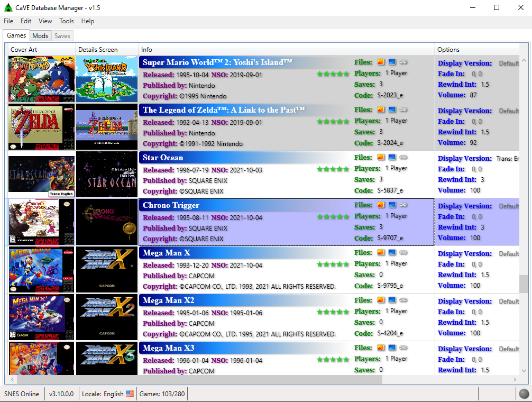Click the Volume value 87
Image resolution: width=532 pixels, height=402 pixels.
click(x=473, y=95)
